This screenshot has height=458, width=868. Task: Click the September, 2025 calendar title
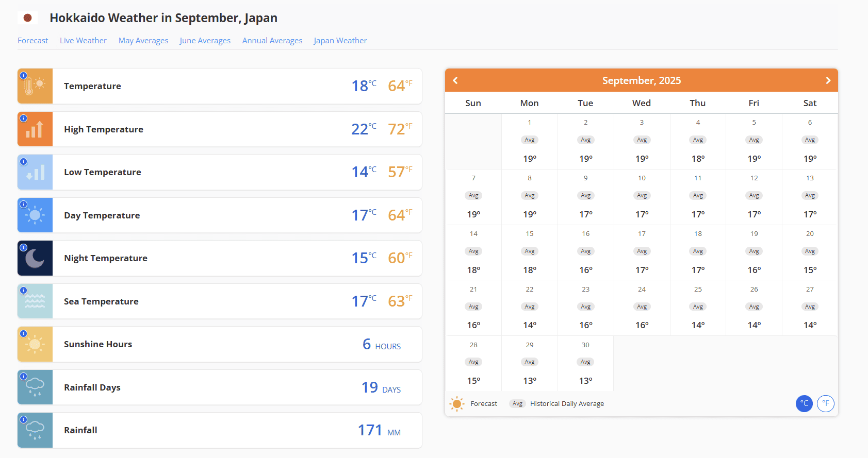point(642,80)
